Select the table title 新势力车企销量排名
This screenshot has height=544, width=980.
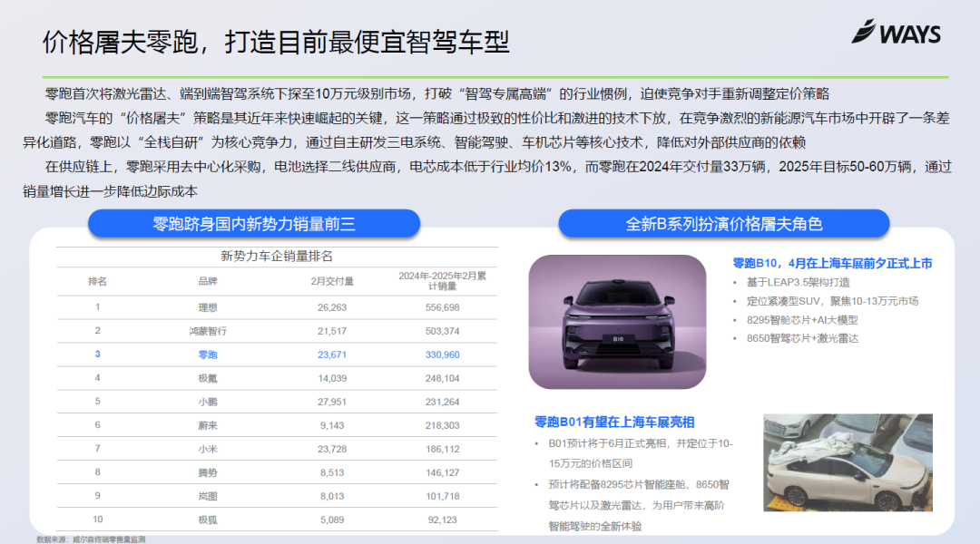pos(277,256)
